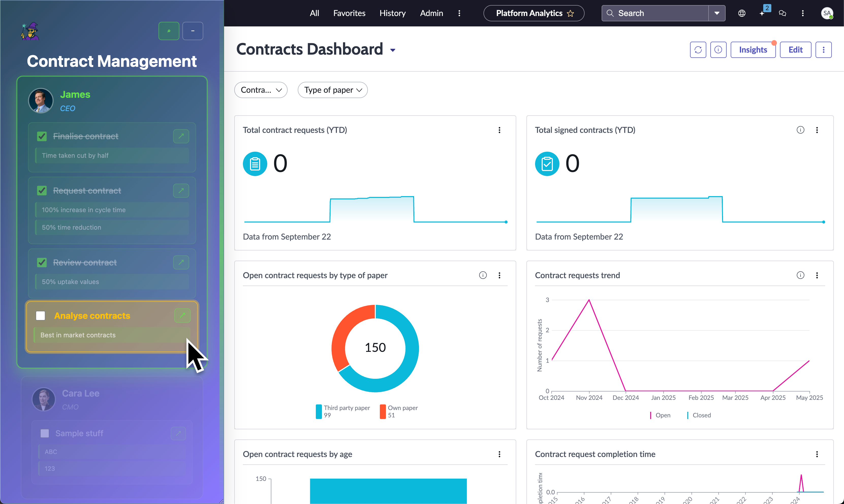The image size is (844, 504).
Task: Switch to the Favorites tab
Action: coord(349,13)
